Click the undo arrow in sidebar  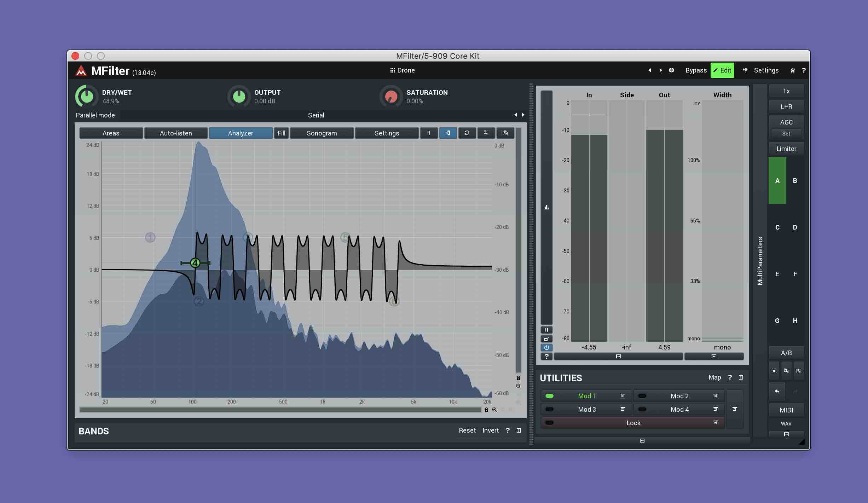click(x=777, y=391)
